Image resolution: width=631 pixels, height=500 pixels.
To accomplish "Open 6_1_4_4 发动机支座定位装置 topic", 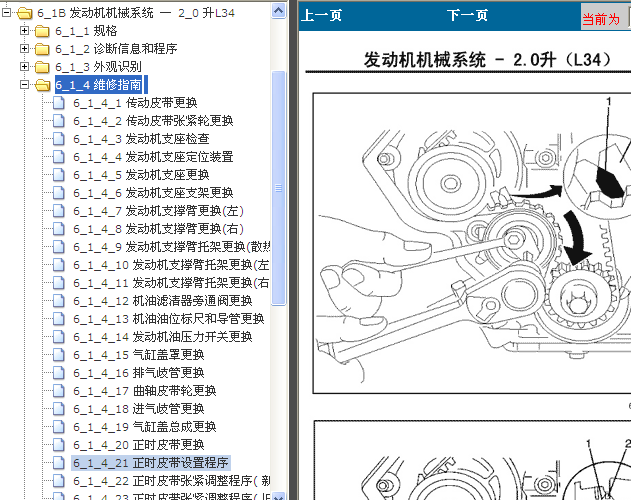I will (x=153, y=157).
